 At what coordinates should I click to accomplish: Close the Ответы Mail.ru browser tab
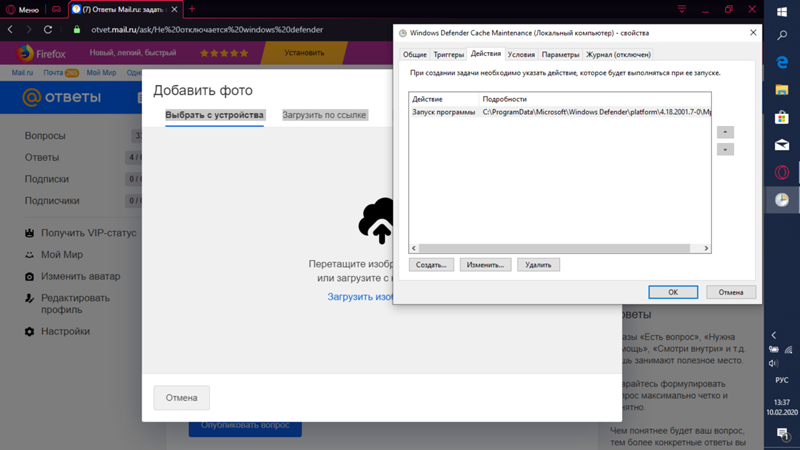pyautogui.click(x=174, y=9)
